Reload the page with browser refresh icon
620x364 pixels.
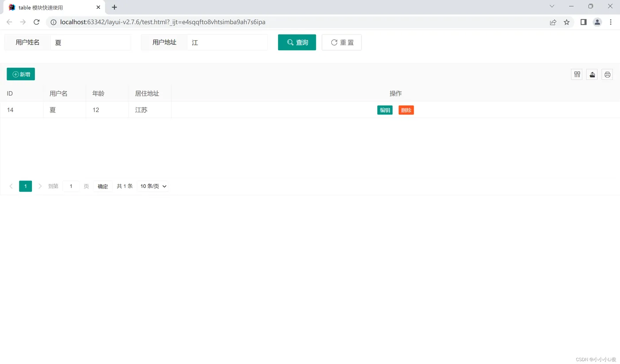37,22
